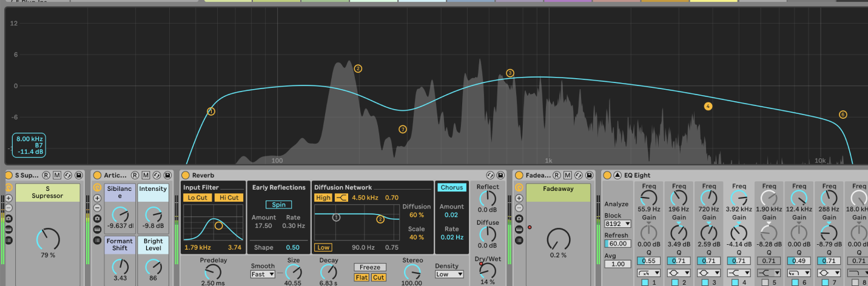Viewport: 868px width, 286px height.
Task: Click the M map button on Articulate rack
Action: click(145, 175)
